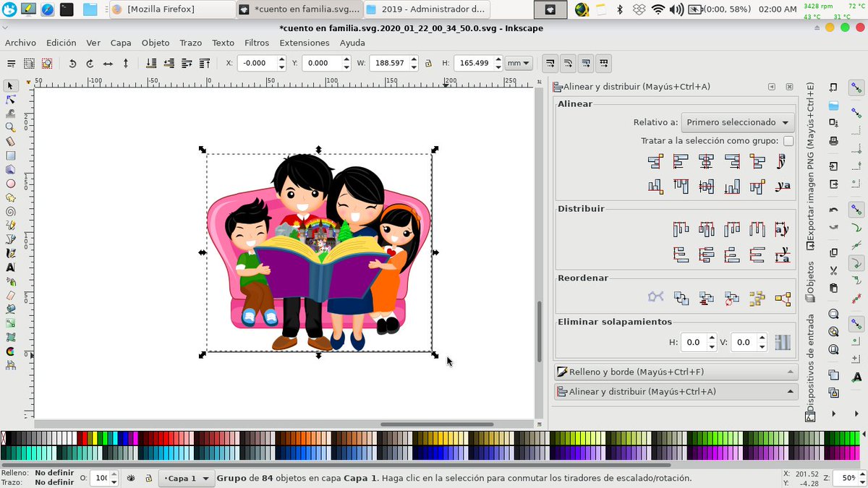The height and width of the screenshot is (488, 868).
Task: Select the Text tool
Action: click(10, 267)
